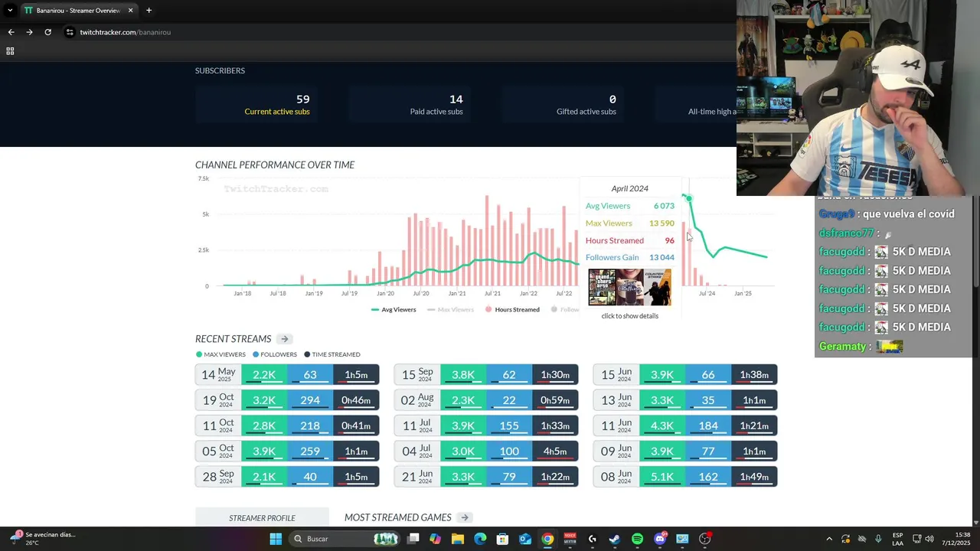
Task: Open the weather widget in taskbar
Action: click(42, 539)
